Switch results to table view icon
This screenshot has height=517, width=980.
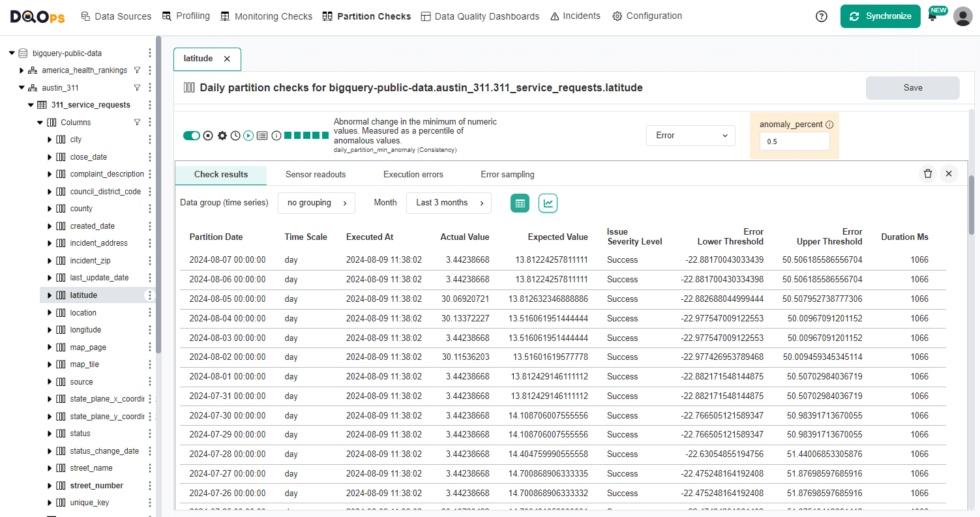pos(520,203)
